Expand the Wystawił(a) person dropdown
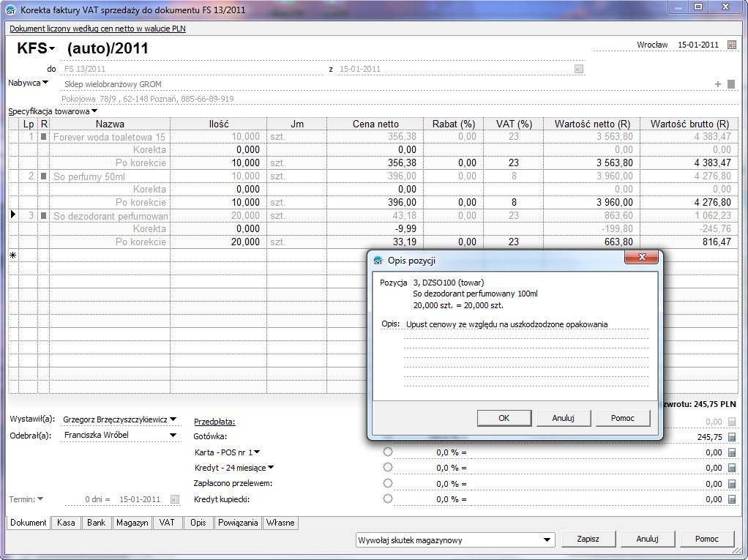This screenshot has width=748, height=560. tap(173, 419)
